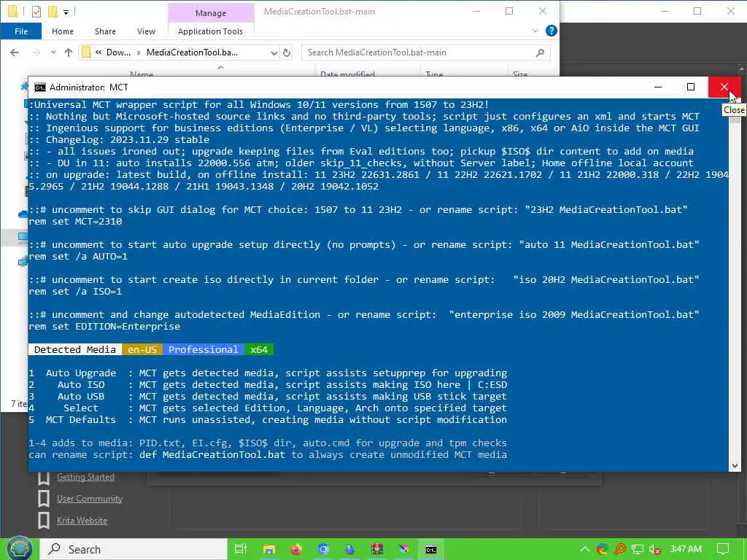Click 'rem set /a ISO=1' line
Image resolution: width=747 pixels, height=560 pixels.
point(75,292)
